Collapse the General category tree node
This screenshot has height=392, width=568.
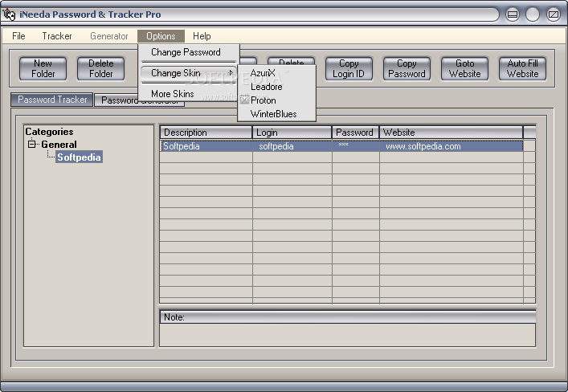coord(32,145)
